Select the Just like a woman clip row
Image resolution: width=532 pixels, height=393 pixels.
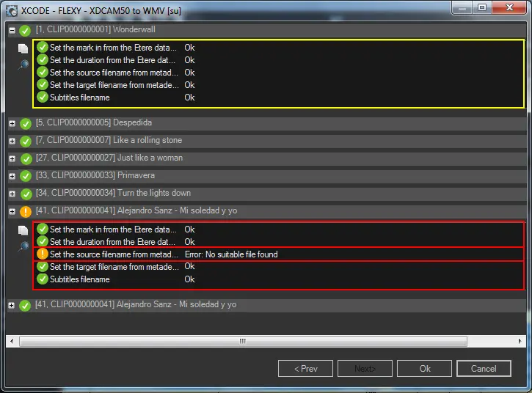click(147, 158)
